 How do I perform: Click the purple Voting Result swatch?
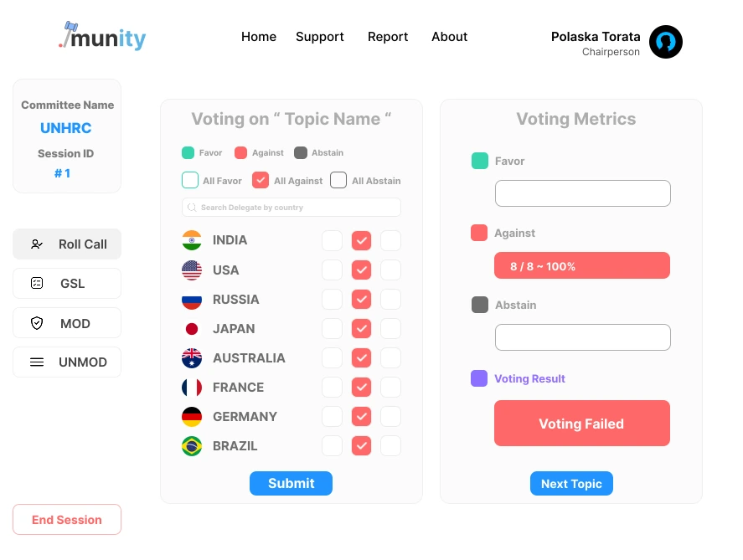coord(479,378)
